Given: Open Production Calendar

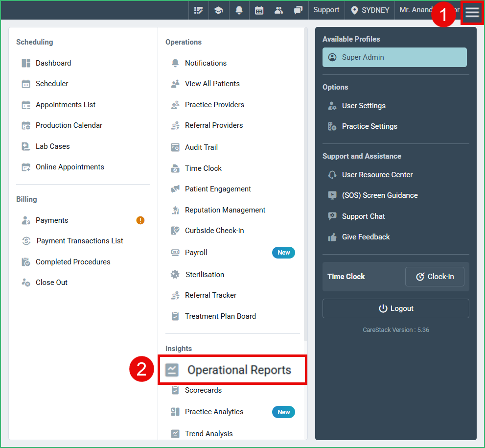Looking at the screenshot, I should click(62, 125).
